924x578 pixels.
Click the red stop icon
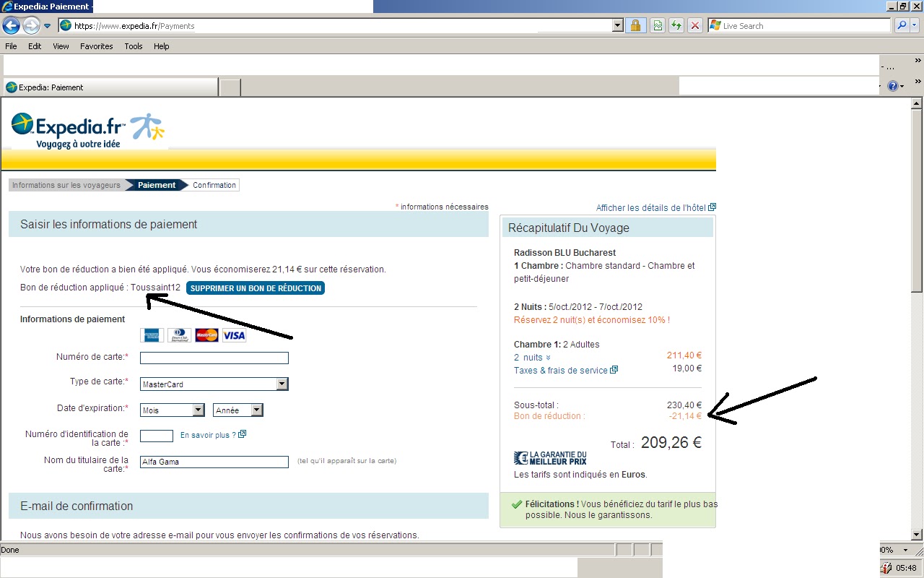pos(695,25)
